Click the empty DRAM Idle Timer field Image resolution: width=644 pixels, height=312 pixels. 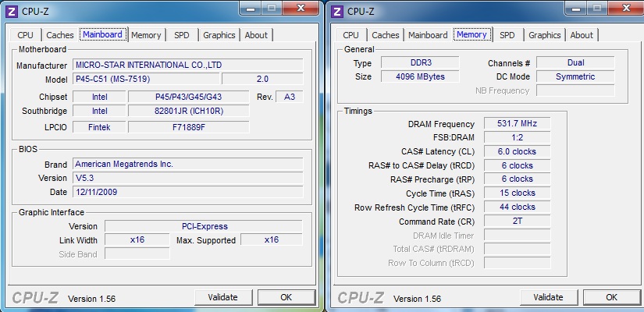point(517,236)
